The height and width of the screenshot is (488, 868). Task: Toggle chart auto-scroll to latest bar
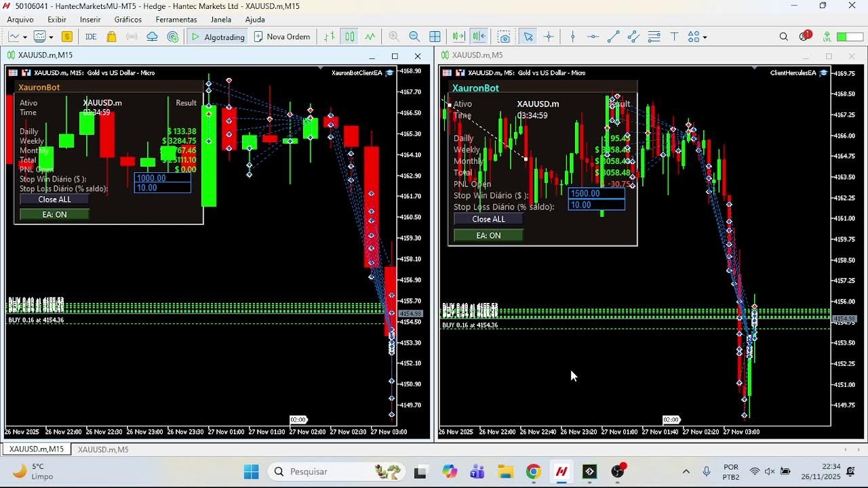click(459, 37)
